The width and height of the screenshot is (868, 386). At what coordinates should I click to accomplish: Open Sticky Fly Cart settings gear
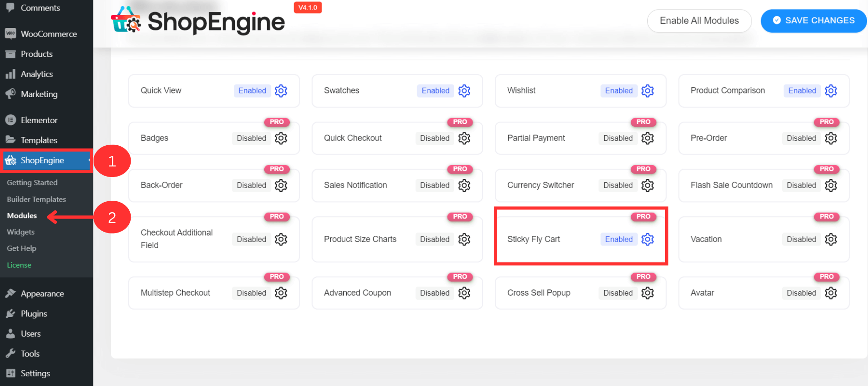tap(648, 239)
